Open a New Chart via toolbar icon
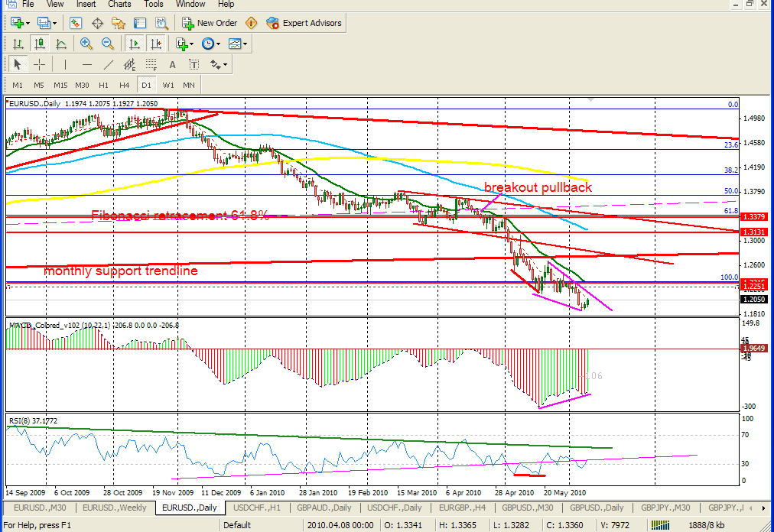 [x=18, y=23]
